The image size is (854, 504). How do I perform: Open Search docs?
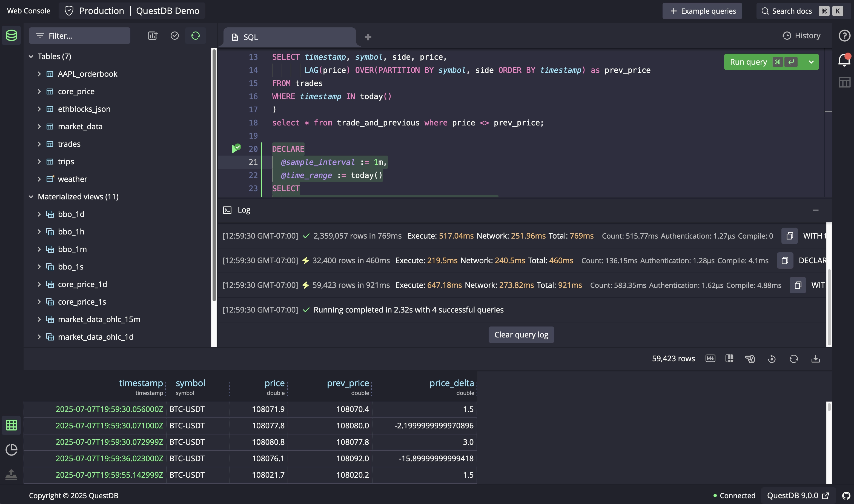pos(803,11)
